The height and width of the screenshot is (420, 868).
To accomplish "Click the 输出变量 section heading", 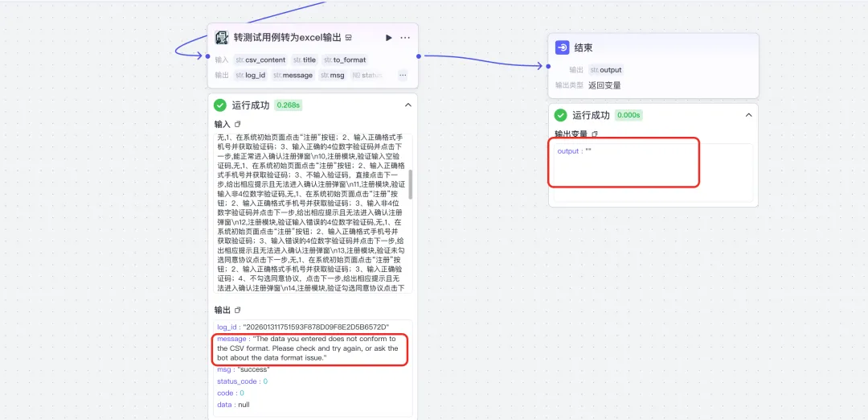I will point(571,134).
